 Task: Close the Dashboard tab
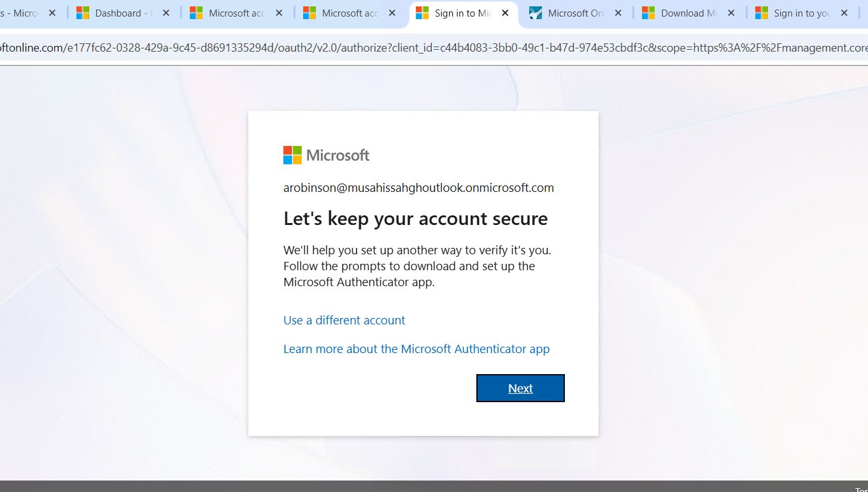166,13
